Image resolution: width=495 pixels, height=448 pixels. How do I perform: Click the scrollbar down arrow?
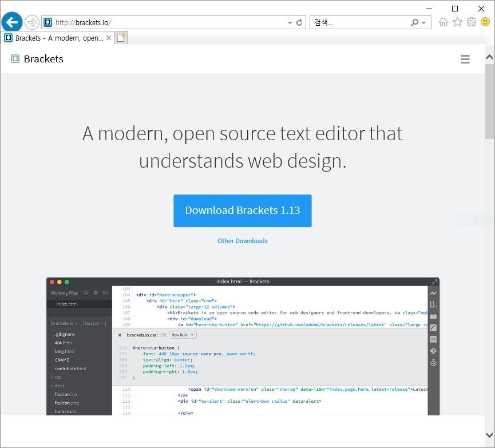[x=489, y=435]
